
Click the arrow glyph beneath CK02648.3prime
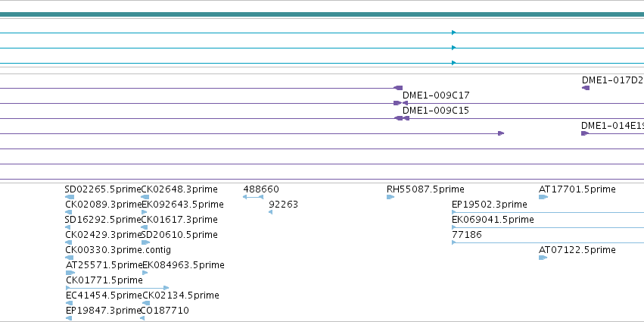145,197
